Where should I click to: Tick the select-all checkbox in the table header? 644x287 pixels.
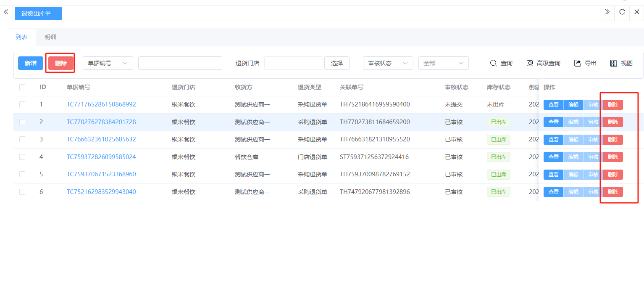22,87
